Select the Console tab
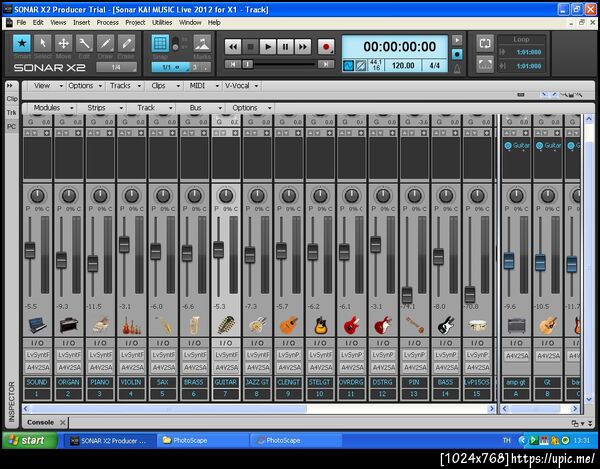600x469 pixels. point(41,422)
